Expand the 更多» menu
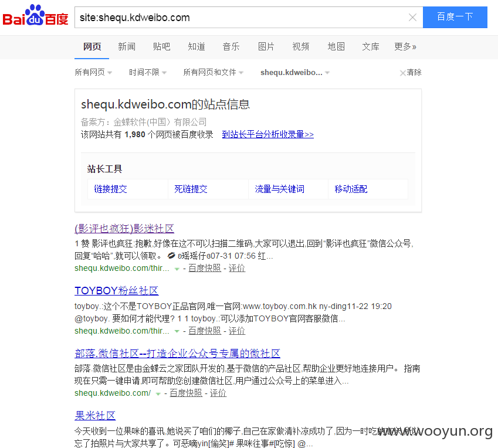Image resolution: width=498 pixels, height=448 pixels. pos(405,47)
